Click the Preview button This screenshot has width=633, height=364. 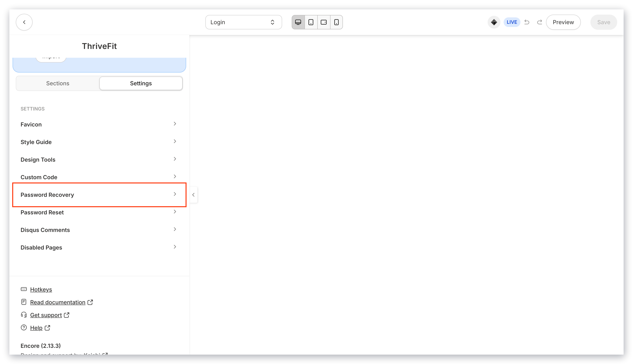coord(563,22)
